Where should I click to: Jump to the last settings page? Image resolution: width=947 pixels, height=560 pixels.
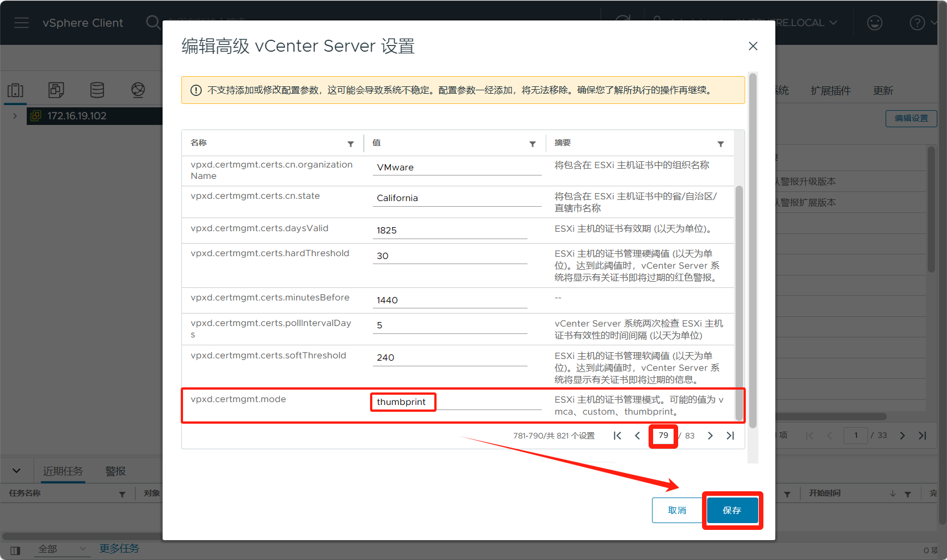[730, 436]
